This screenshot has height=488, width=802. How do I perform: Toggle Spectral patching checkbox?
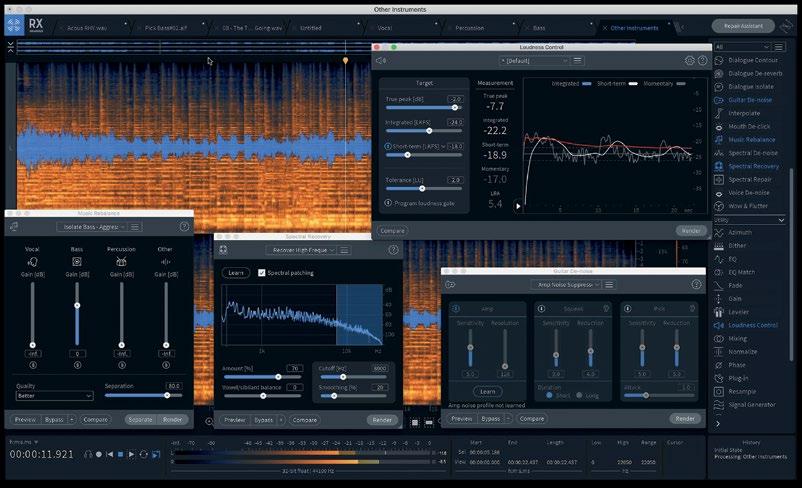coord(262,273)
